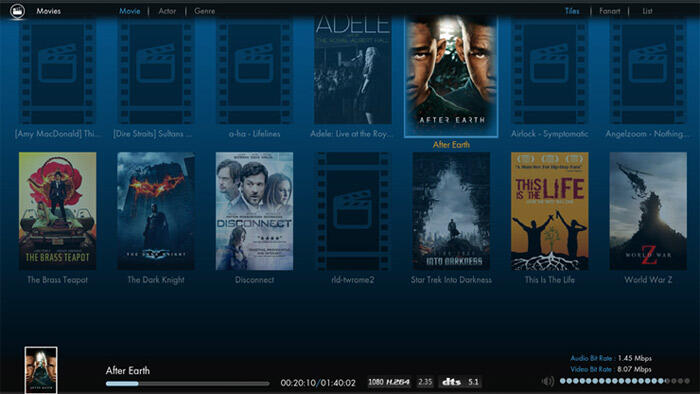
Task: Select the Movie tab
Action: pyautogui.click(x=129, y=11)
